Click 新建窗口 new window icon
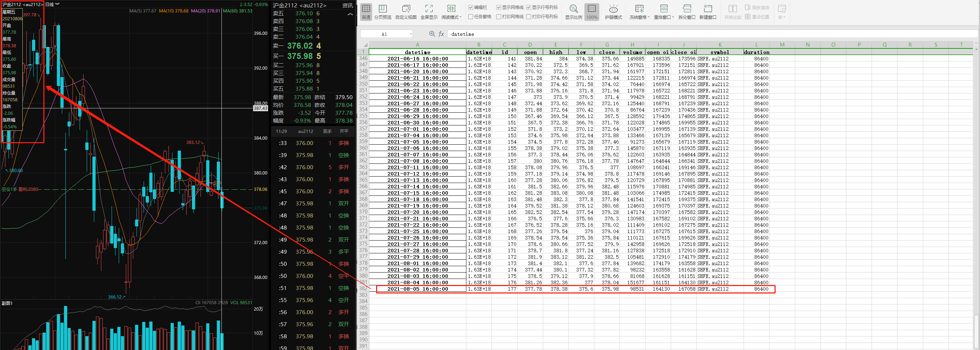Screen dimensions: 980x350 click(x=708, y=11)
